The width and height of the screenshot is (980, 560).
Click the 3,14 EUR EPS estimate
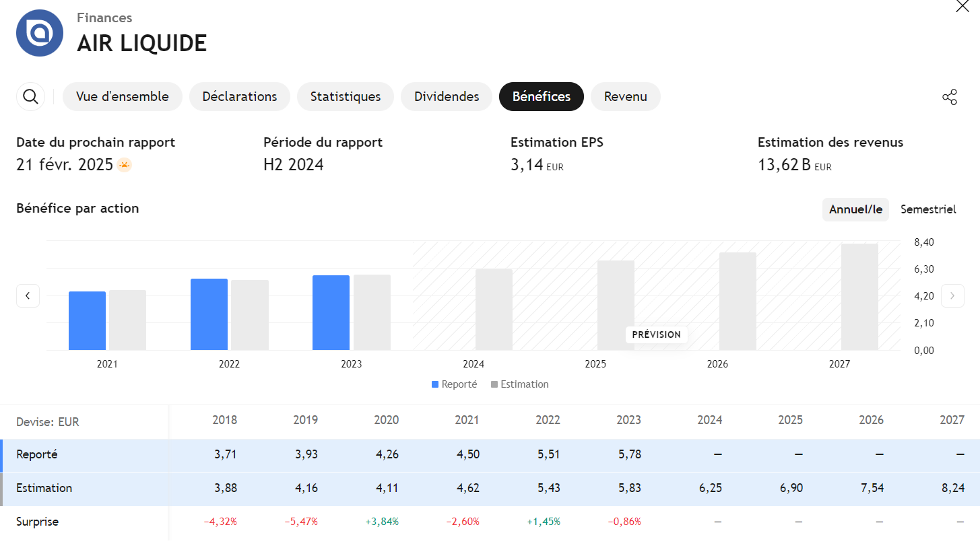point(537,165)
